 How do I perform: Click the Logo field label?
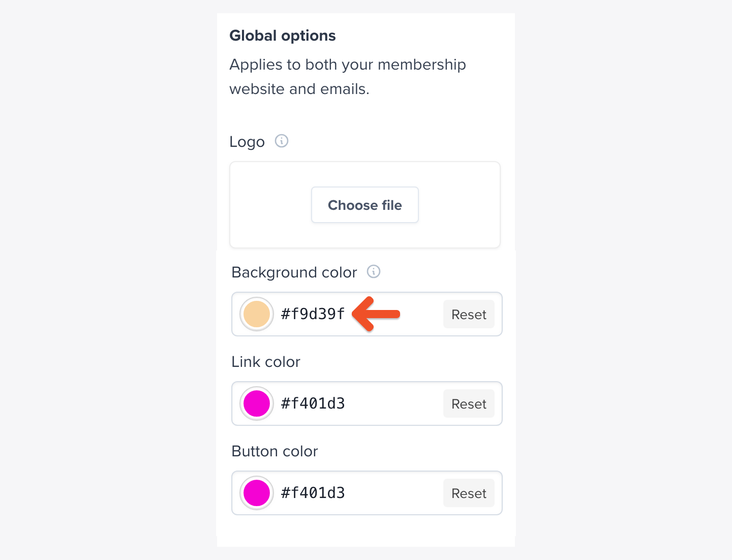coord(247,142)
